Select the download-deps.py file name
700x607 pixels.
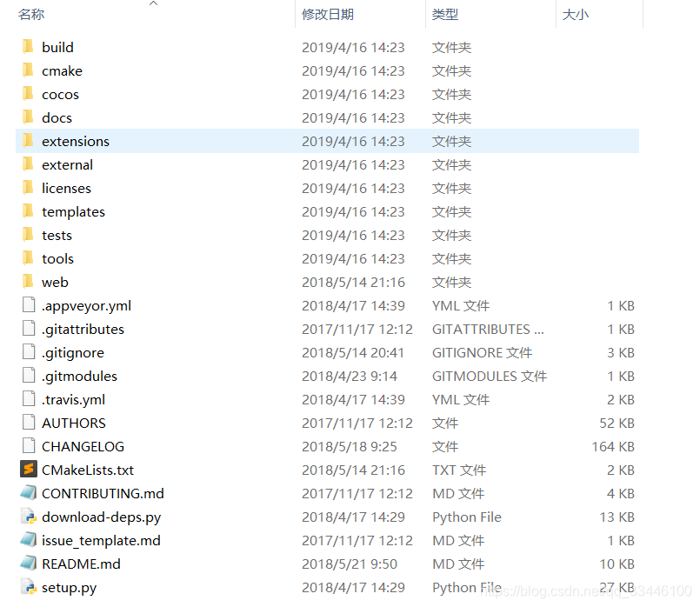pos(102,517)
